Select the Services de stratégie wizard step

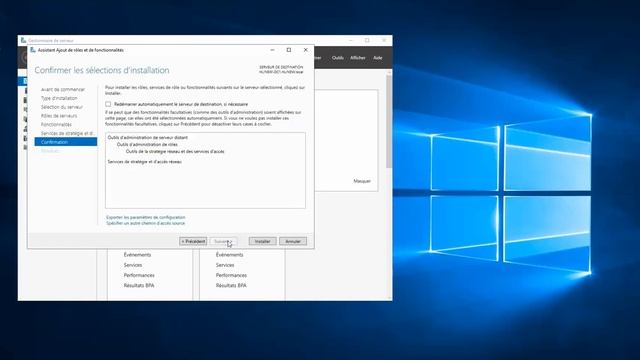pyautogui.click(x=68, y=133)
